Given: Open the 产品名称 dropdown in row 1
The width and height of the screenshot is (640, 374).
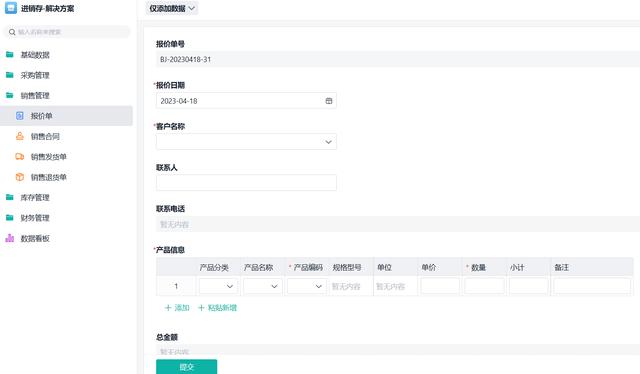Looking at the screenshot, I should [x=262, y=286].
